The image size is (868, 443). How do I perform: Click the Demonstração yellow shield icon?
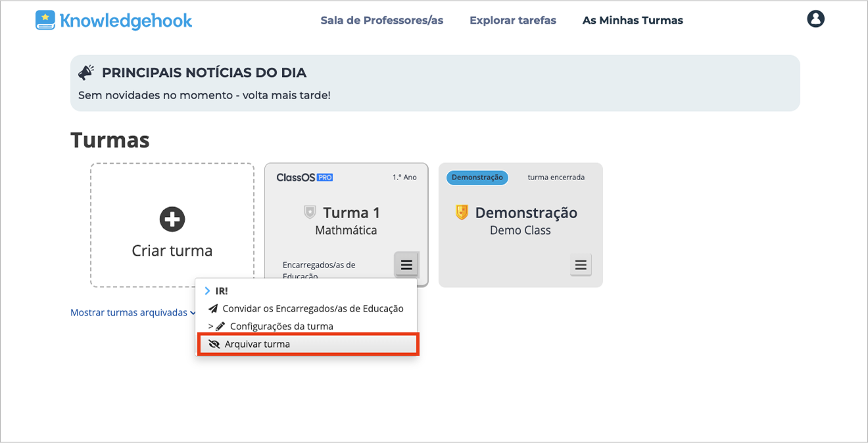tap(462, 212)
